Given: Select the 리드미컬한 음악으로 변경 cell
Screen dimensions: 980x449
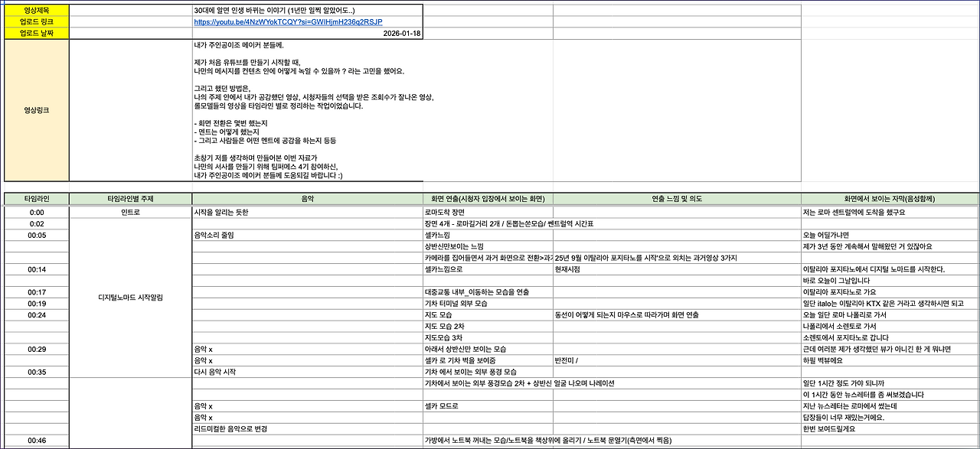Looking at the screenshot, I should click(x=308, y=429).
